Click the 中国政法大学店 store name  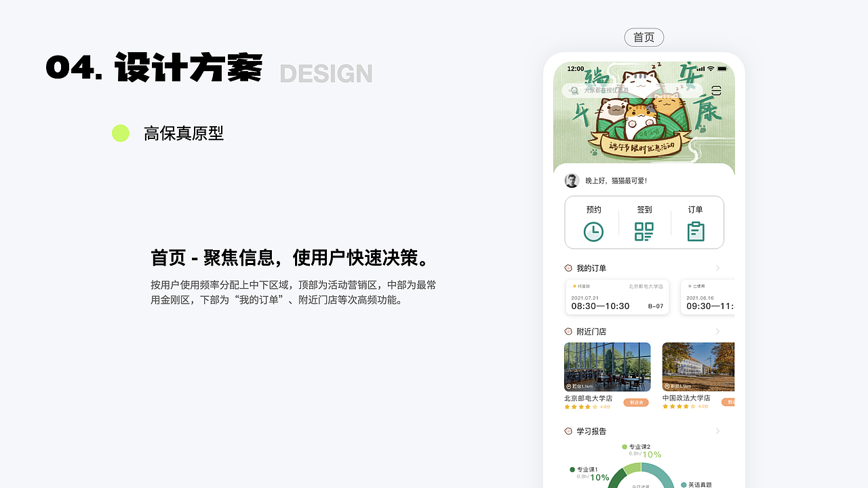coord(687,399)
